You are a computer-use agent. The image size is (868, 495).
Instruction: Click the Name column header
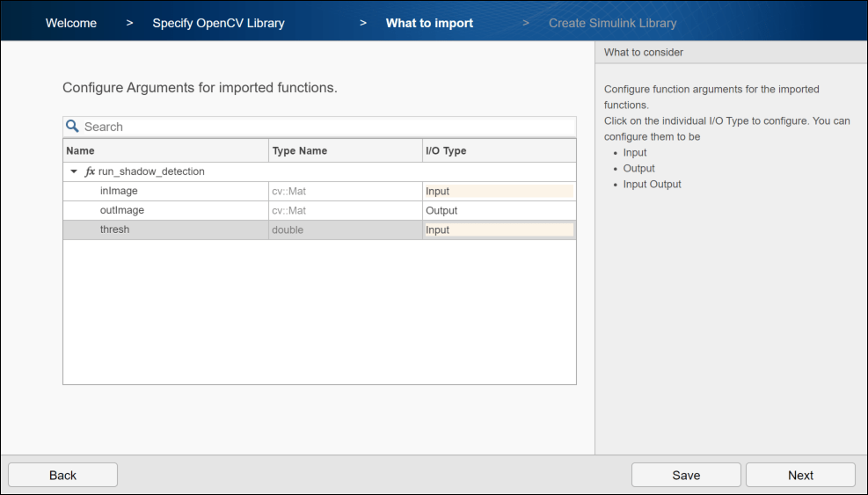(165, 150)
